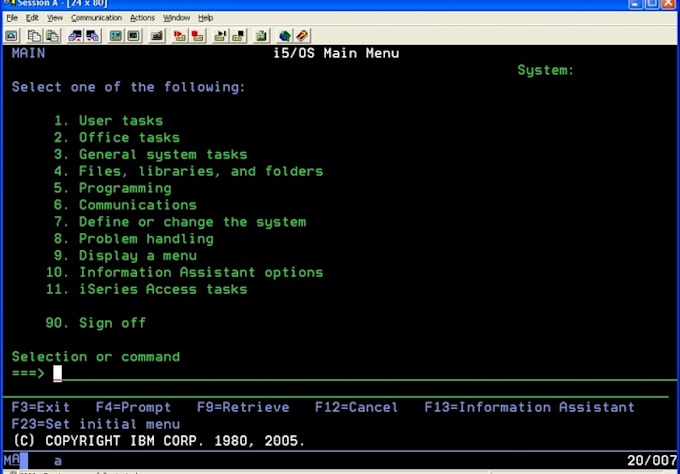
Task: Select option 2. Office tasks
Action: pyautogui.click(x=117, y=137)
